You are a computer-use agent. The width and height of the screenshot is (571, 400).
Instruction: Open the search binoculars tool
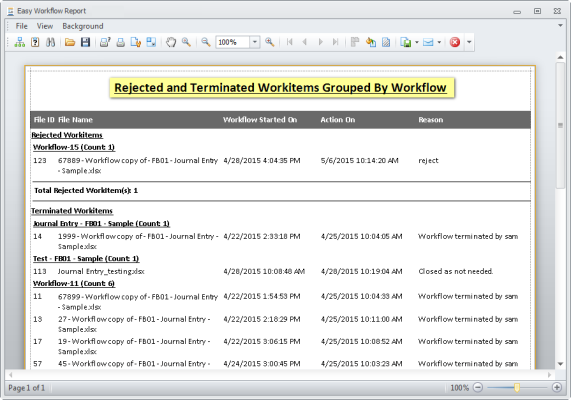point(51,42)
